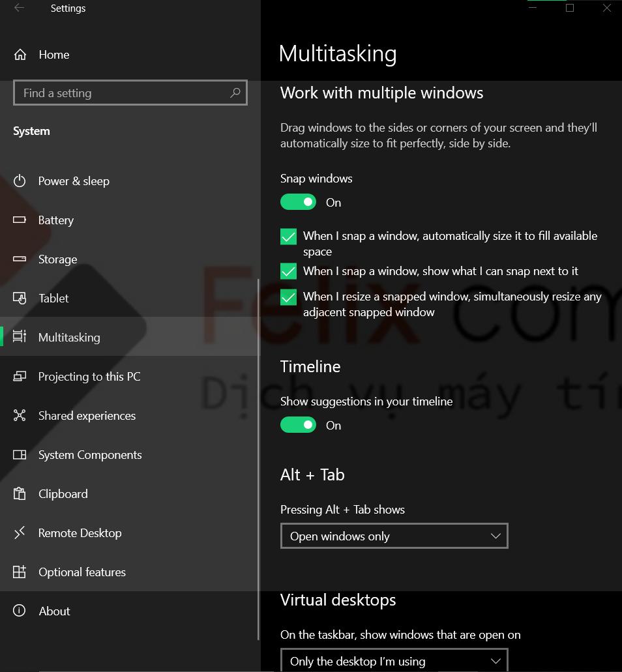This screenshot has width=622, height=672.
Task: Disable Show suggestions in your timeline
Action: coord(298,426)
